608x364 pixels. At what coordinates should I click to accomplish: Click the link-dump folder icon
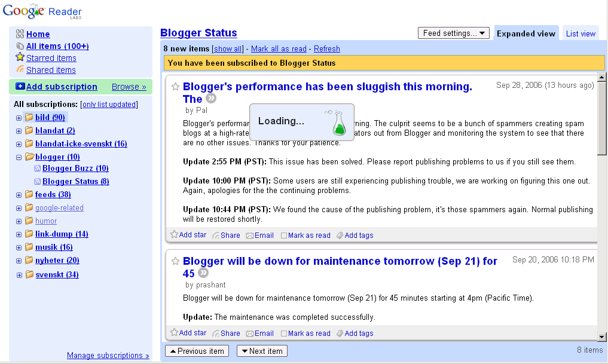coord(29,234)
